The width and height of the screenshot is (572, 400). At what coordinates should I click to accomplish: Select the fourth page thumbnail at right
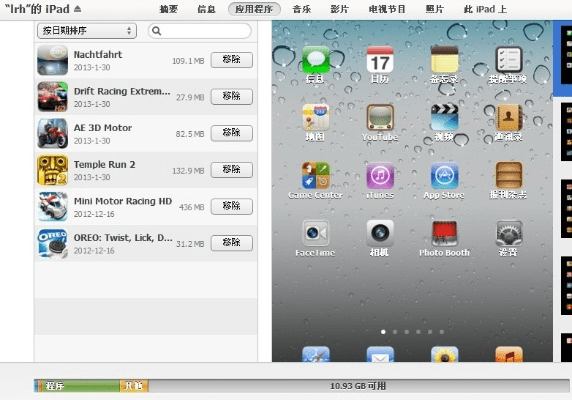point(567,286)
